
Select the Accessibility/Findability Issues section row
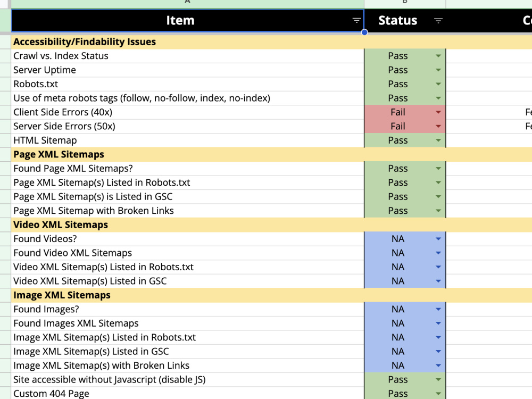[x=271, y=41]
